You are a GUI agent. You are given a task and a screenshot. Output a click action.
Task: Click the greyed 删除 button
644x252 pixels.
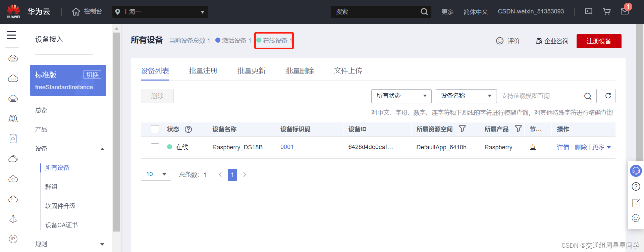tap(157, 96)
